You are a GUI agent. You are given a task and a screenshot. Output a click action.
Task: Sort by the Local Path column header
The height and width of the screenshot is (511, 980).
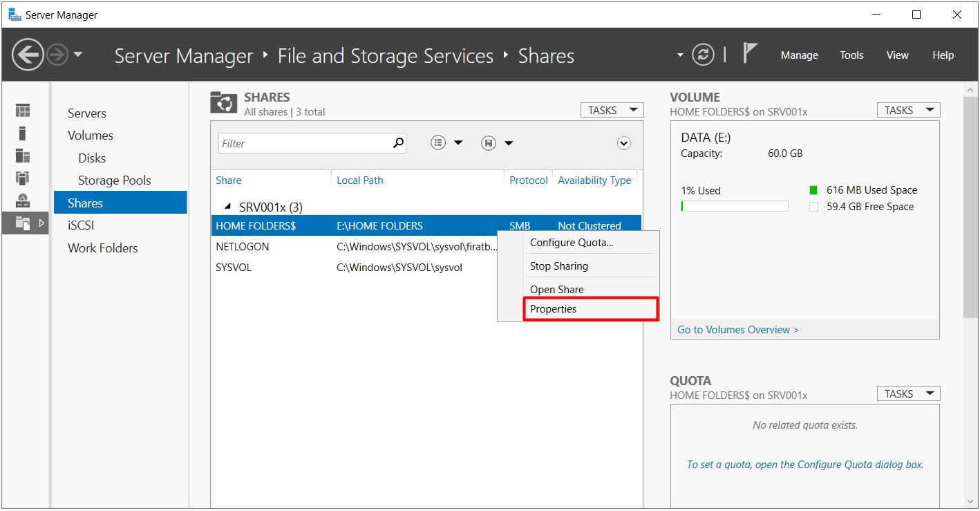[x=360, y=180]
